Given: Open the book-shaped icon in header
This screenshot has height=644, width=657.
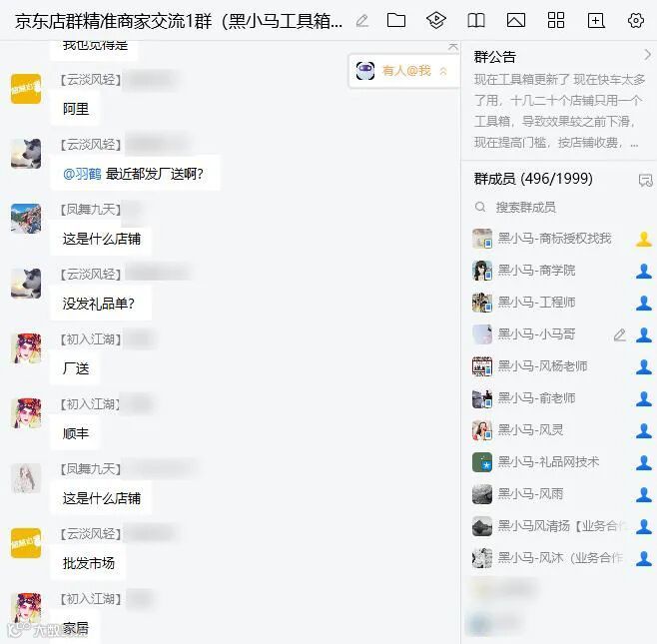Looking at the screenshot, I should 476,20.
